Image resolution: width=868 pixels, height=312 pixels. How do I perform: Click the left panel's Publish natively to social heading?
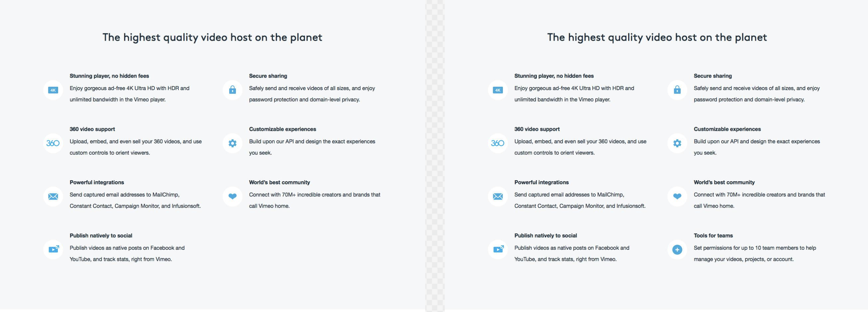(101, 235)
